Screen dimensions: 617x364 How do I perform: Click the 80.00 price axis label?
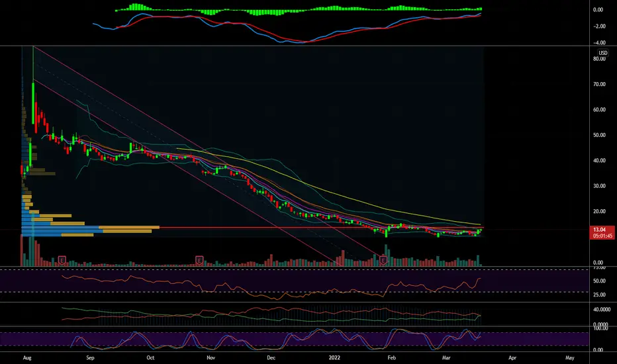tap(599, 59)
